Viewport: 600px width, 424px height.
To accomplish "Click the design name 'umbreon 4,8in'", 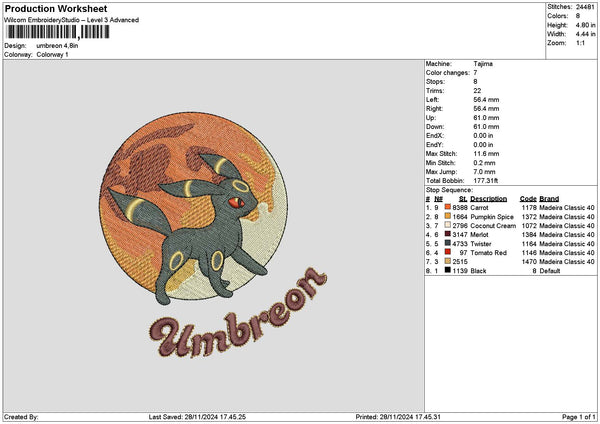I will point(57,46).
